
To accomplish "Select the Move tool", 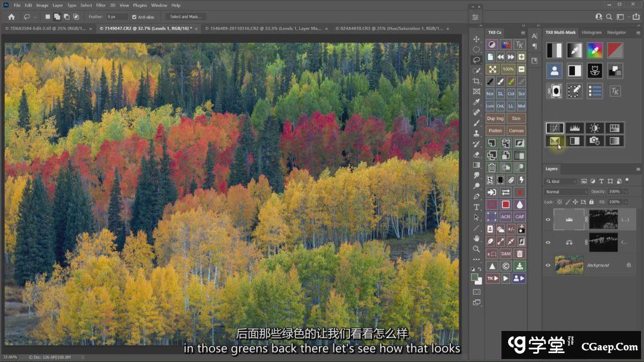I will 476,39.
